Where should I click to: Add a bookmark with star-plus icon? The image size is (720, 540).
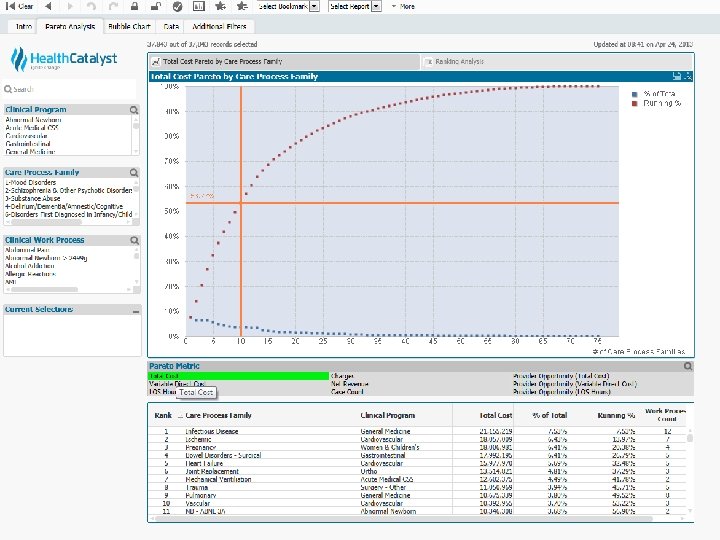(220, 6)
